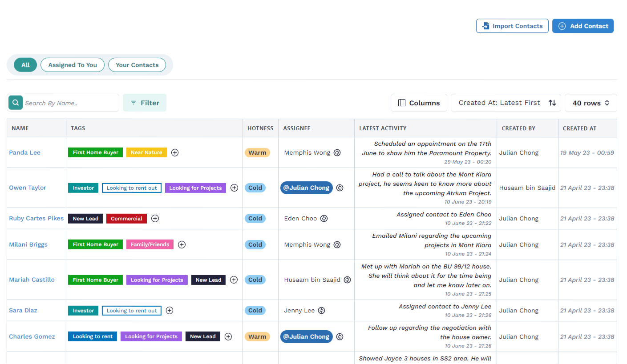Open Owen Taylor contact link

pyautogui.click(x=28, y=188)
